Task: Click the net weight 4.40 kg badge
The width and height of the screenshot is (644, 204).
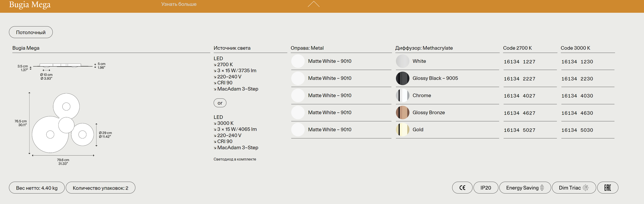Action: (37, 188)
